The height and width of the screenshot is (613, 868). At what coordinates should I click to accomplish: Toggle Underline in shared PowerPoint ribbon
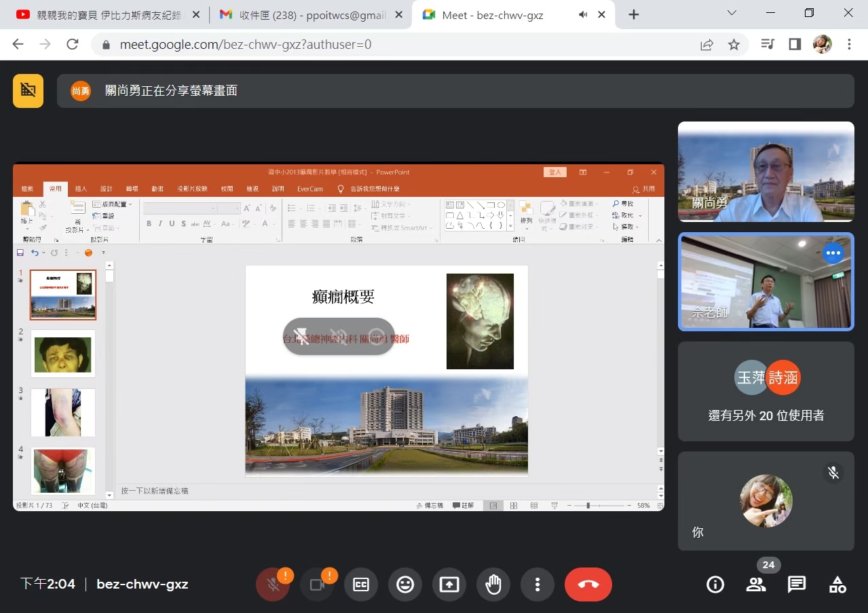point(172,223)
